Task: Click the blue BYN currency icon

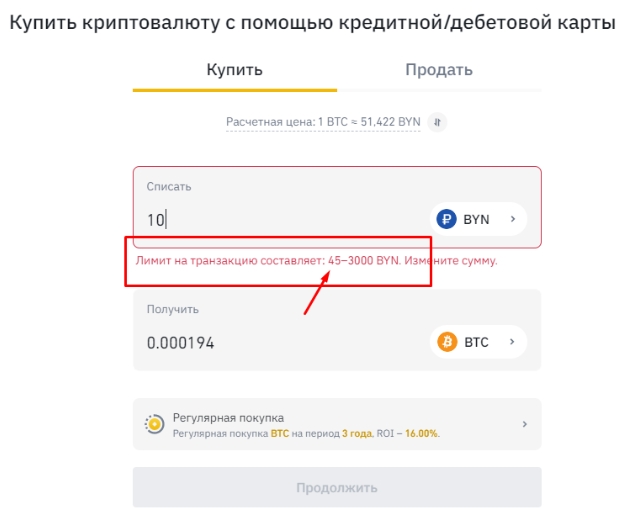Action: click(446, 219)
